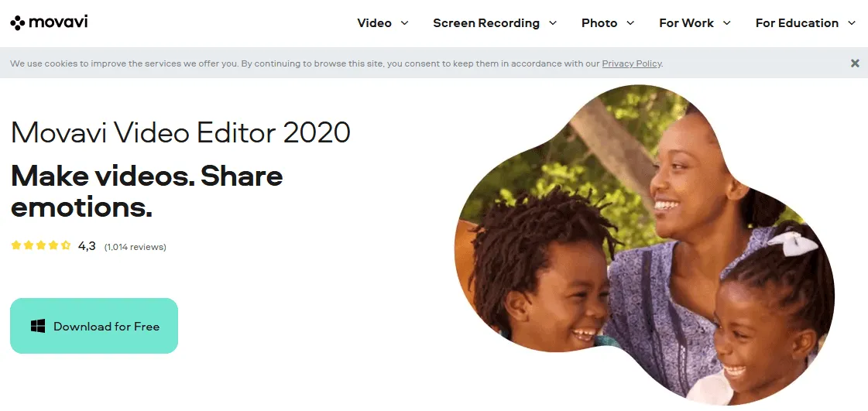Expand the Screen Recording chevron
Viewport: 868px width, 411px height.
[552, 23]
